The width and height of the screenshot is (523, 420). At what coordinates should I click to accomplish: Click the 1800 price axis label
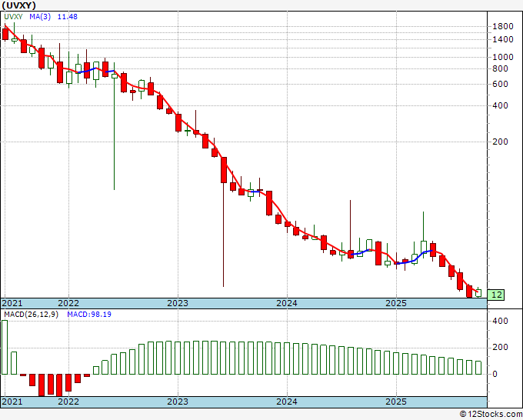[503, 27]
